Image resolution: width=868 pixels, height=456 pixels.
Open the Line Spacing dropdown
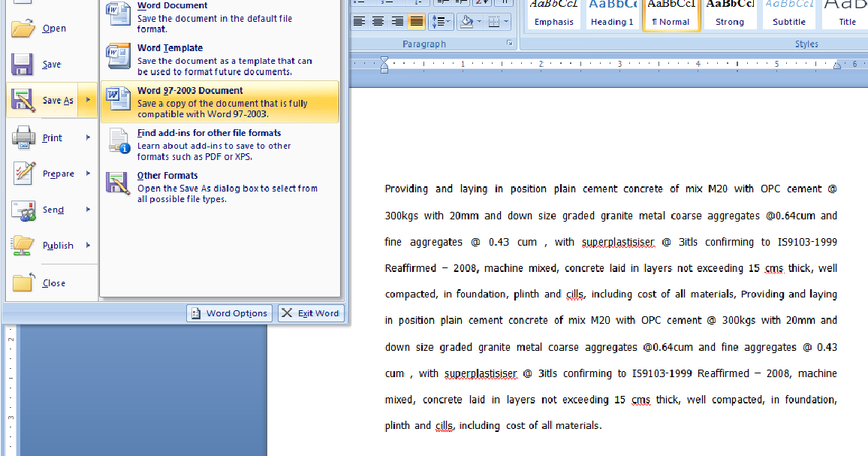coord(442,22)
